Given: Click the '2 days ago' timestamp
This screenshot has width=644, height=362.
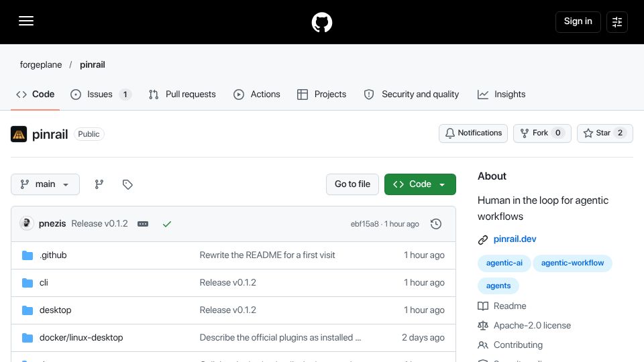Looking at the screenshot, I should point(423,338).
